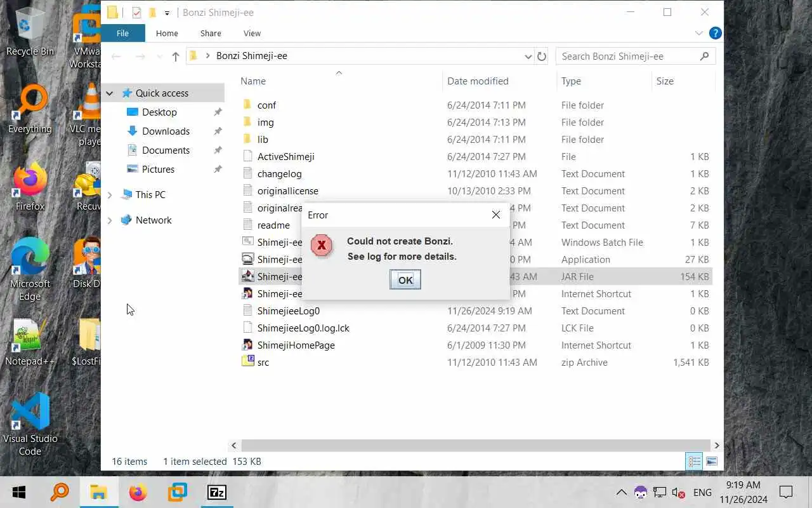The image size is (812, 508).
Task: Click the muted volume tray icon
Action: click(678, 492)
